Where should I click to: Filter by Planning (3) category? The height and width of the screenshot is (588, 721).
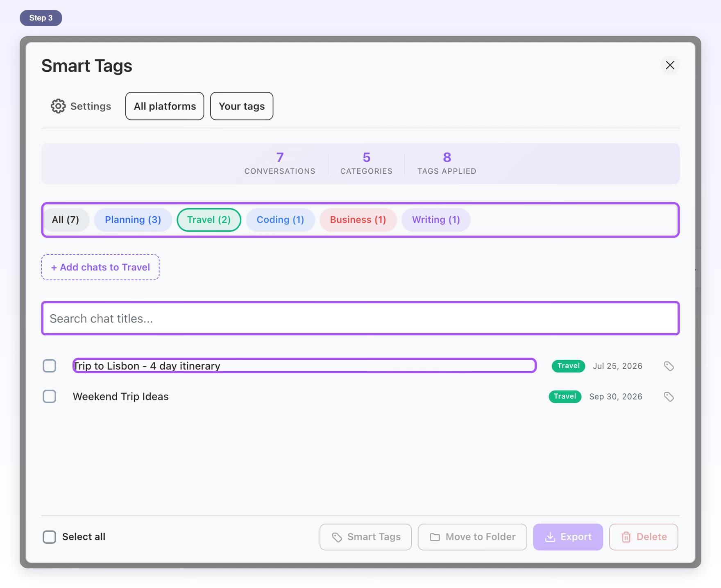coord(133,220)
